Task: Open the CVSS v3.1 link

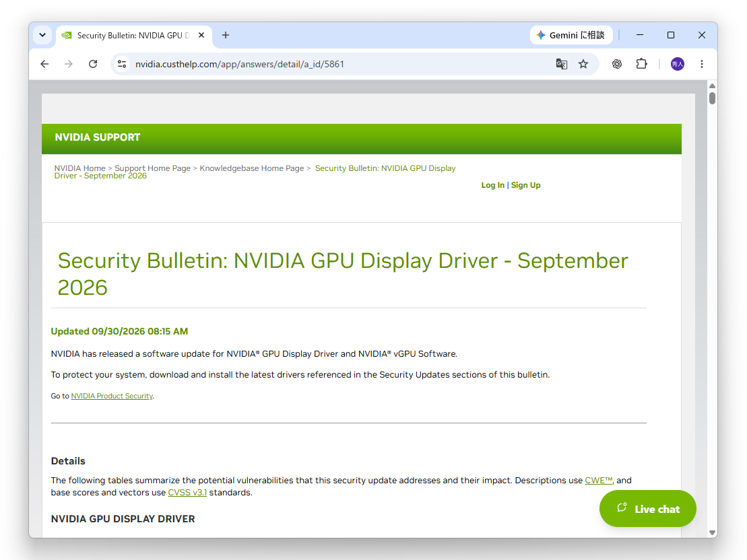Action: click(x=187, y=493)
